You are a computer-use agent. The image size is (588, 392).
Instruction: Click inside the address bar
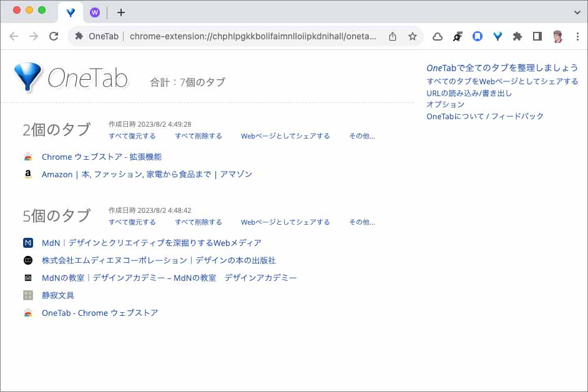point(250,37)
